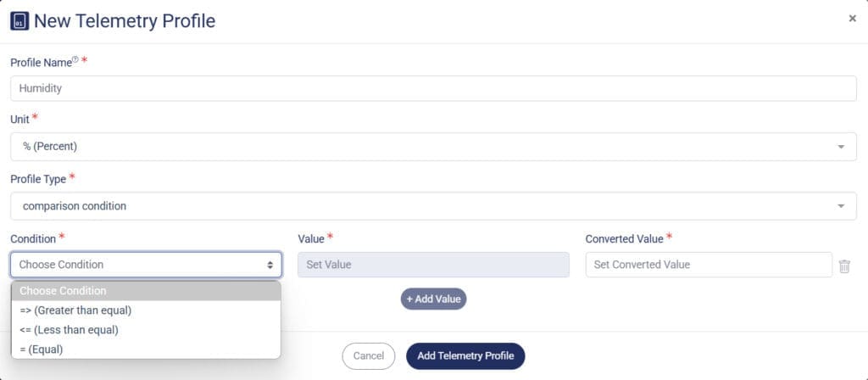Focus the Profile Name input field

point(432,88)
